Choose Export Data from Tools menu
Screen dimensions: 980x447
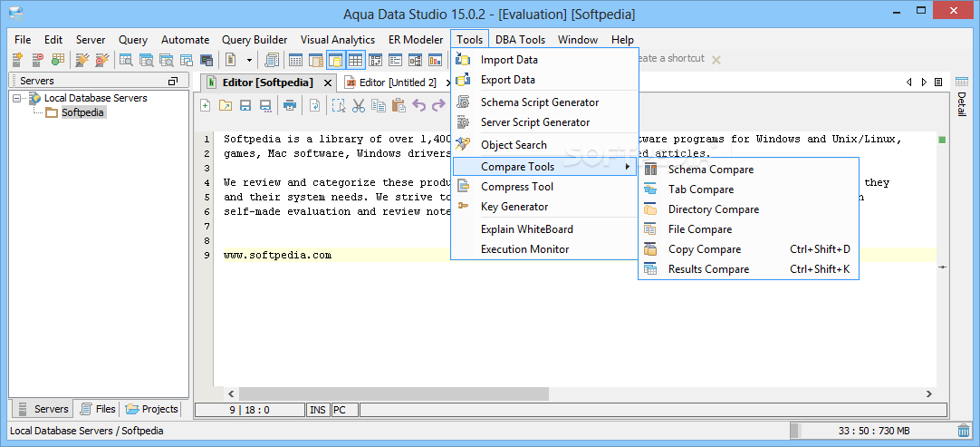[x=544, y=80]
